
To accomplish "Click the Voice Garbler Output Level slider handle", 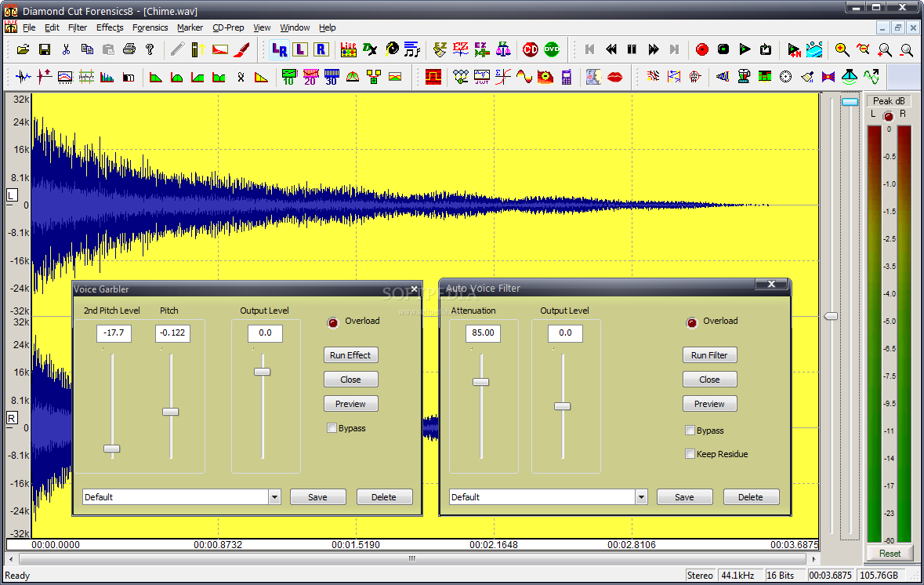I will [x=263, y=372].
